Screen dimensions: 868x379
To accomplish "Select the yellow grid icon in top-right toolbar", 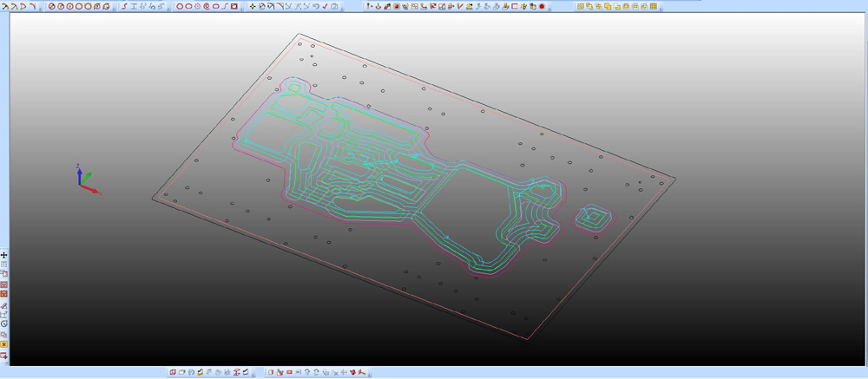I will [654, 6].
